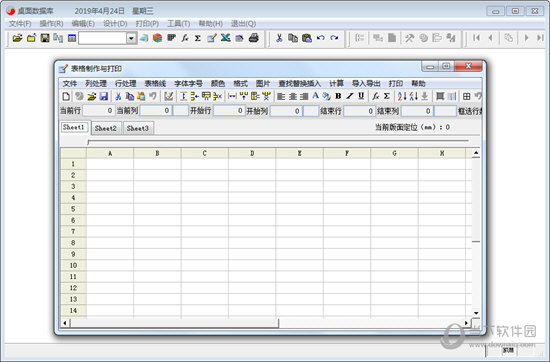Open 工具(T) menu in main window

[179, 24]
